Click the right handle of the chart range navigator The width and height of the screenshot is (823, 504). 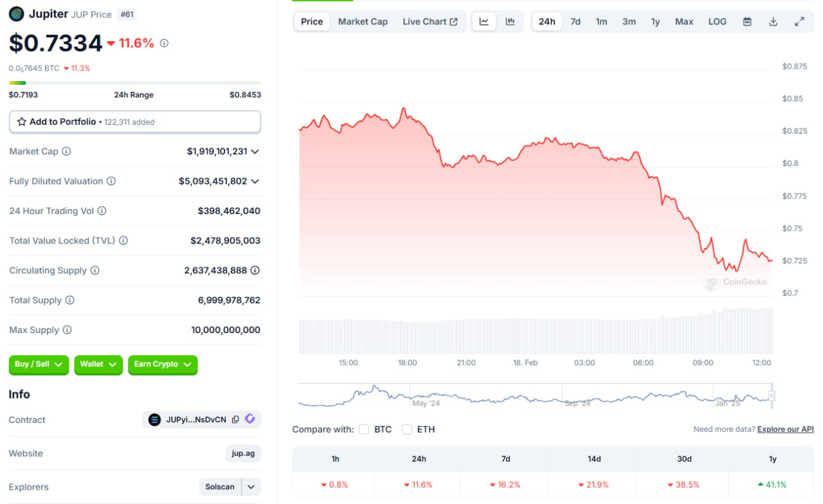pyautogui.click(x=772, y=395)
